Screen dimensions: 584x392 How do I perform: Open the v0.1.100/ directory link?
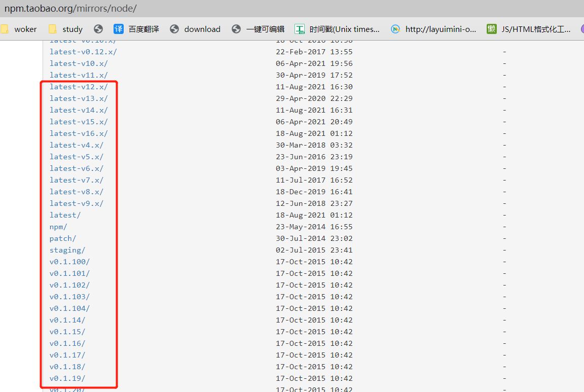tap(69, 262)
